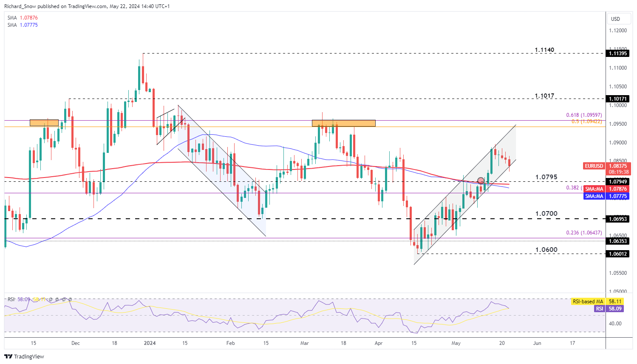Click the RSI-based MA 58.11 tag
This screenshot has height=364, width=637.
click(597, 302)
